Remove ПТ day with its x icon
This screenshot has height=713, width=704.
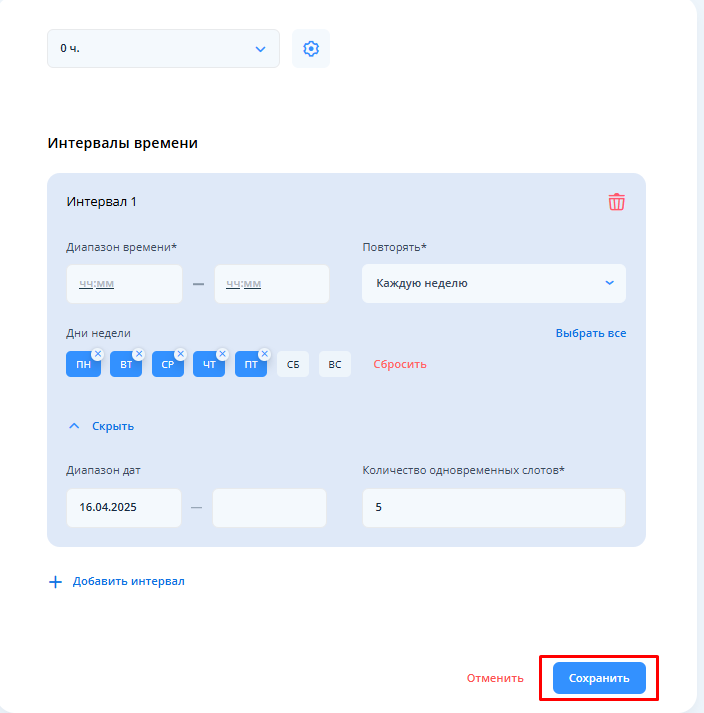coord(265,354)
